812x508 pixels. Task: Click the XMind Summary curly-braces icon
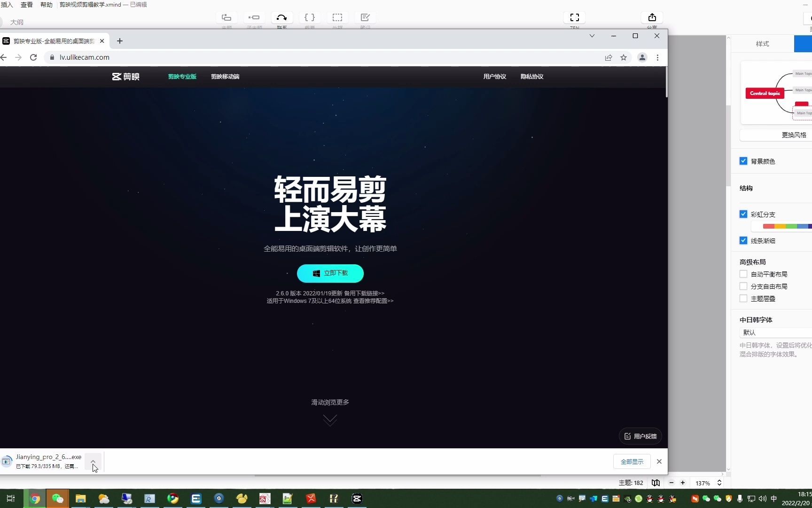pyautogui.click(x=310, y=17)
